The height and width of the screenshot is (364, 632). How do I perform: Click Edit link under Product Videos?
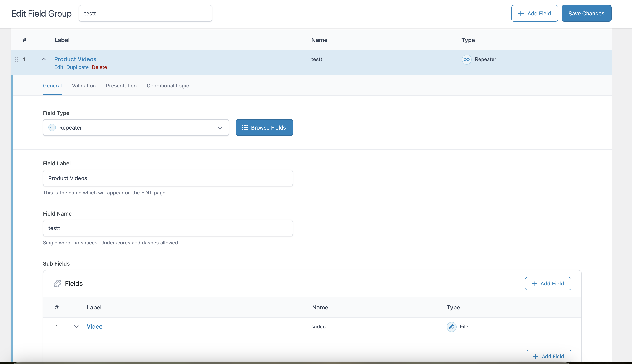point(59,67)
